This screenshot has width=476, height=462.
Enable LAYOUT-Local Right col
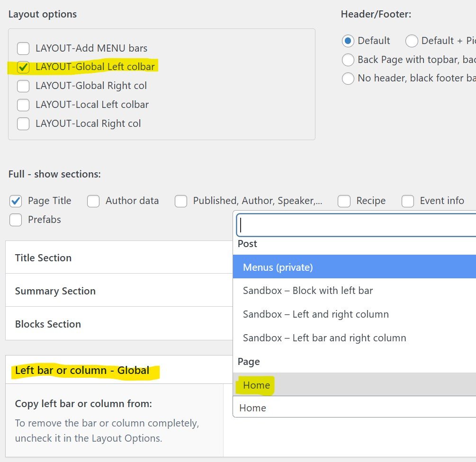point(23,124)
